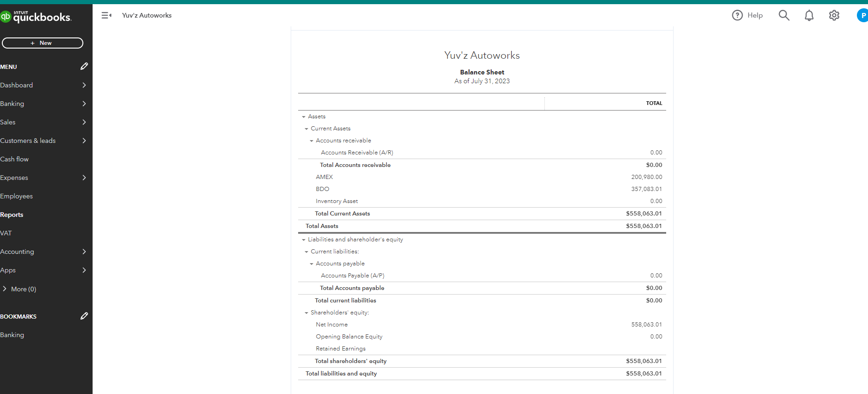The image size is (868, 394).
Task: Open the settings gear icon
Action: (834, 15)
